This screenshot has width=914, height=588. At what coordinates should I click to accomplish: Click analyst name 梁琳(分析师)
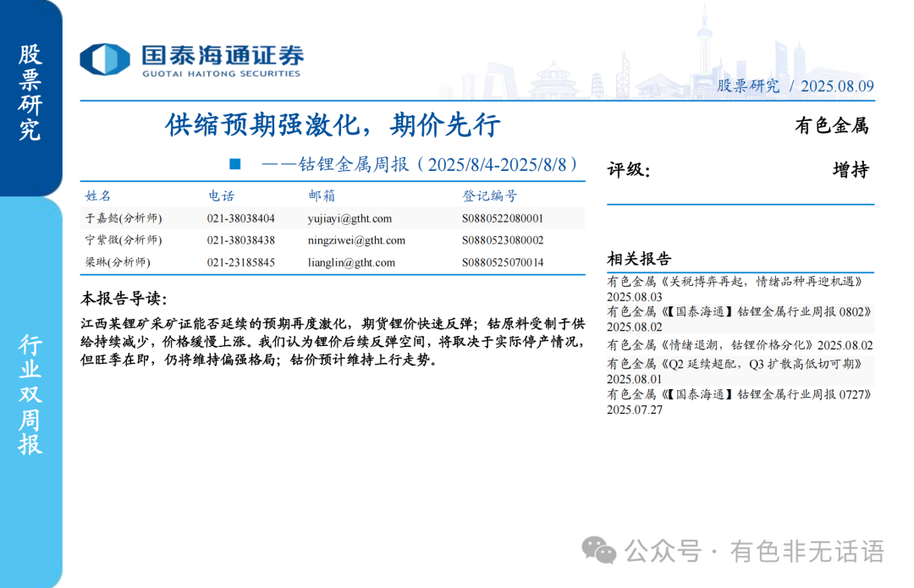pos(118,262)
